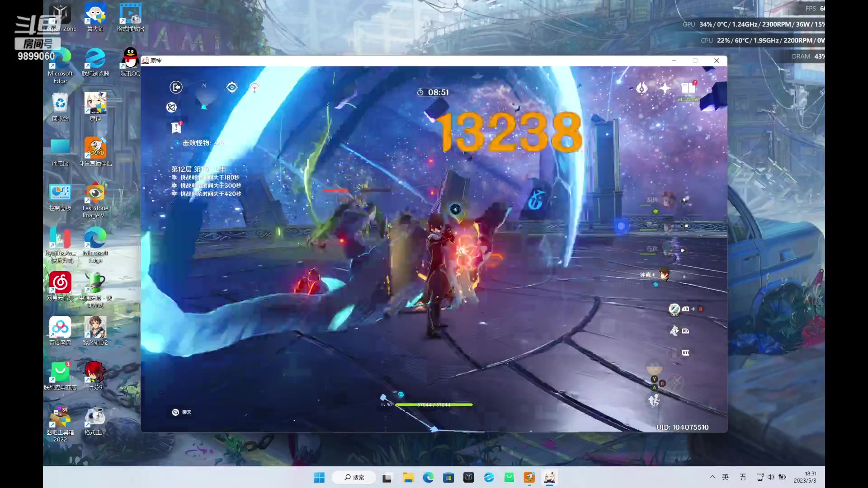This screenshot has height=488, width=868.
Task: Select active character 钟离 portrait
Action: (x=664, y=274)
